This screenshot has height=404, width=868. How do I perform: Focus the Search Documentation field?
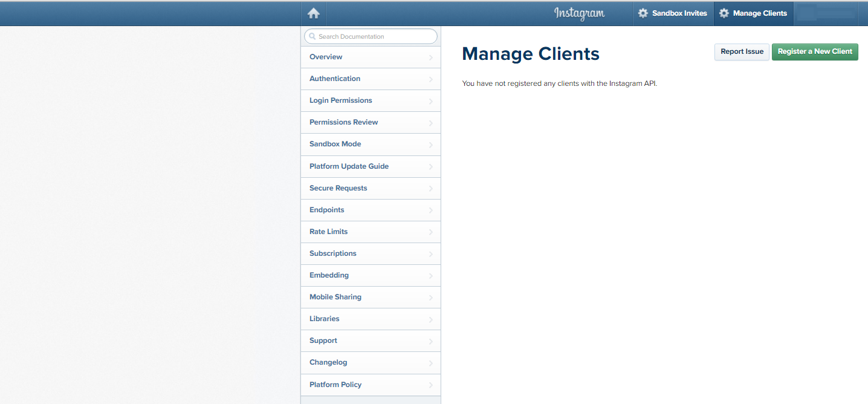(371, 36)
